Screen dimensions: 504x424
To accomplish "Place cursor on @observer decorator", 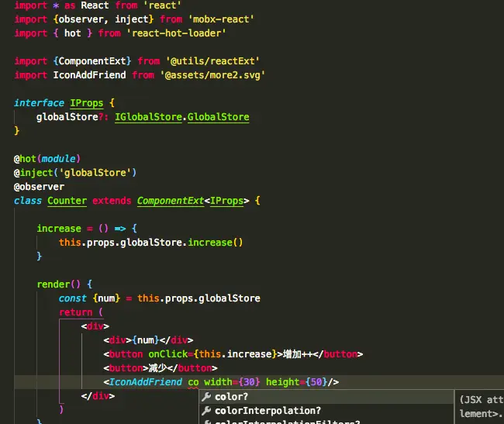I will [39, 187].
